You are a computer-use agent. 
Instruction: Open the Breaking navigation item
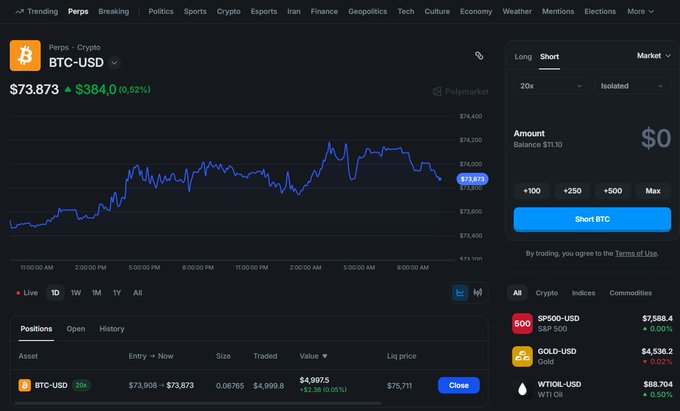114,12
